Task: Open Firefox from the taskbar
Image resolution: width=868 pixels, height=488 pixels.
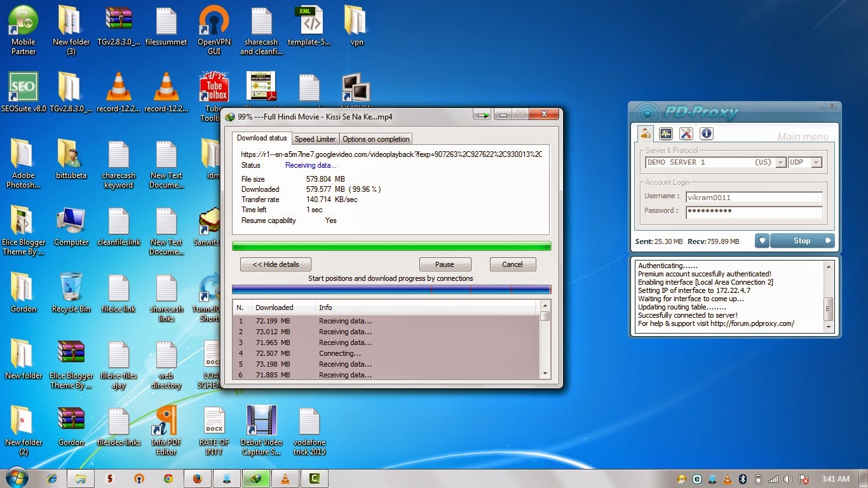Action: pos(197,478)
